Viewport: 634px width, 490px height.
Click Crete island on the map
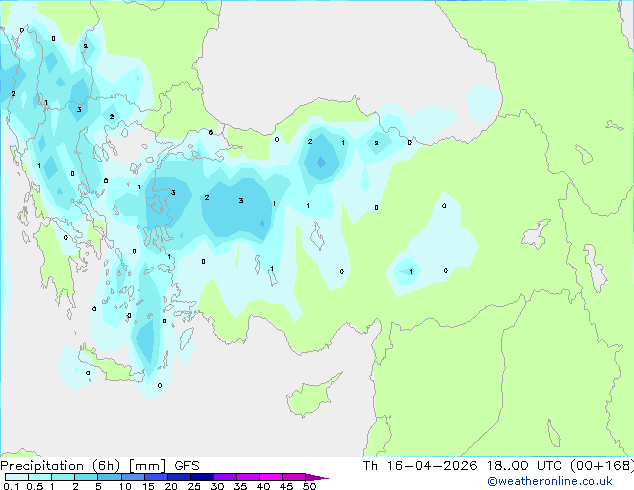click(111, 366)
